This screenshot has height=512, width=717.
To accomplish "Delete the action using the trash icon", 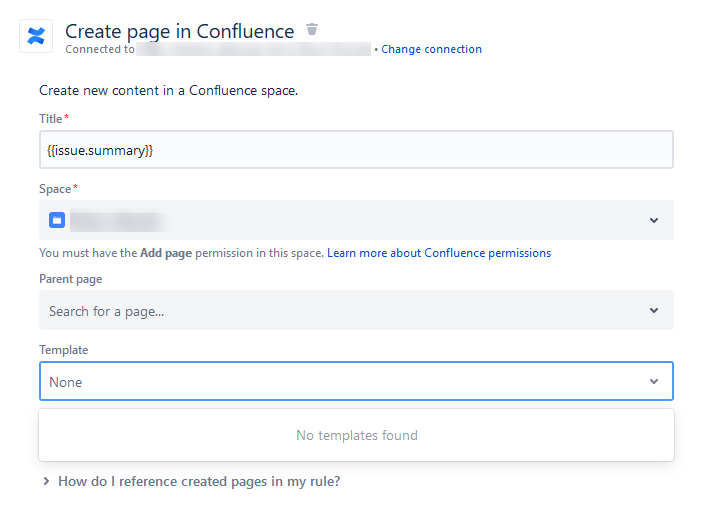I will coord(312,29).
